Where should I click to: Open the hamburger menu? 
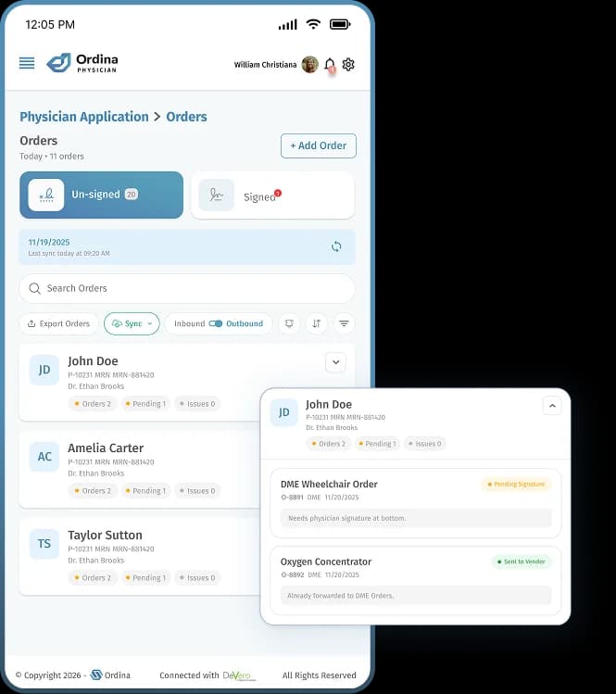[x=27, y=63]
